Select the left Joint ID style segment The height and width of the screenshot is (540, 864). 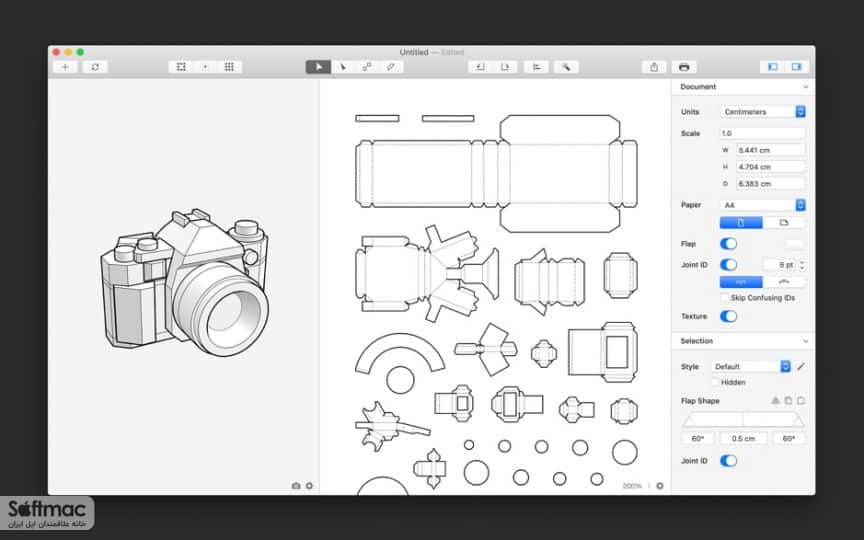741,282
